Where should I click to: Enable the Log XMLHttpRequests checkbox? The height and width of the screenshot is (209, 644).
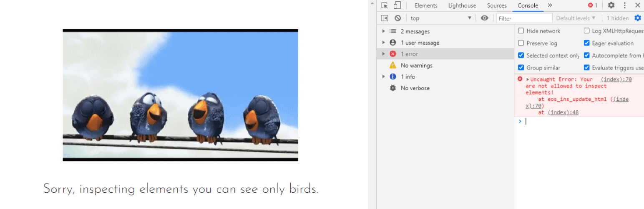(x=586, y=31)
